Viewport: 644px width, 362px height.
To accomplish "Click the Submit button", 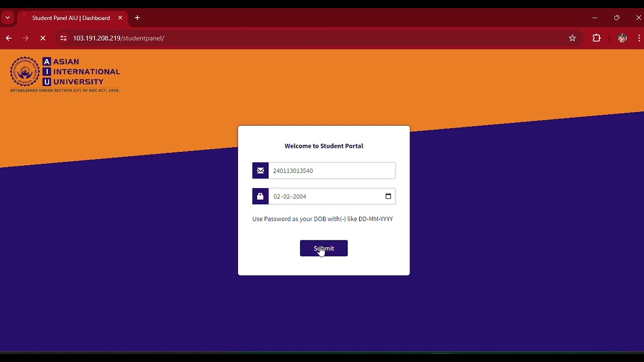I will (x=324, y=248).
